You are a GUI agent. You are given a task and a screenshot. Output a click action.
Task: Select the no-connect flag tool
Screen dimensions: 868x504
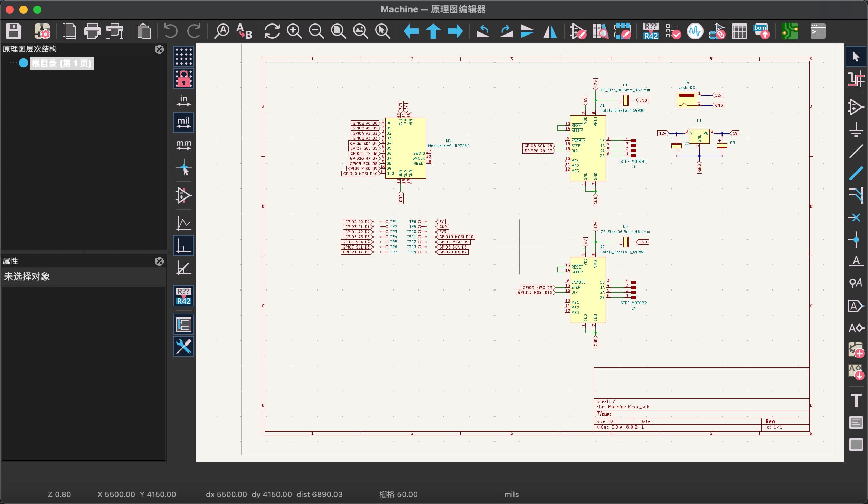click(856, 217)
